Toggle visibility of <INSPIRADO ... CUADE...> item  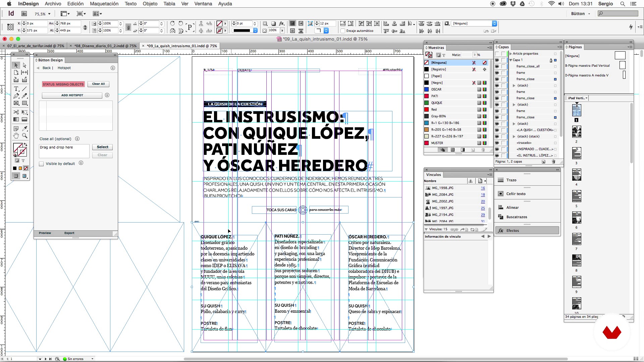point(497,149)
